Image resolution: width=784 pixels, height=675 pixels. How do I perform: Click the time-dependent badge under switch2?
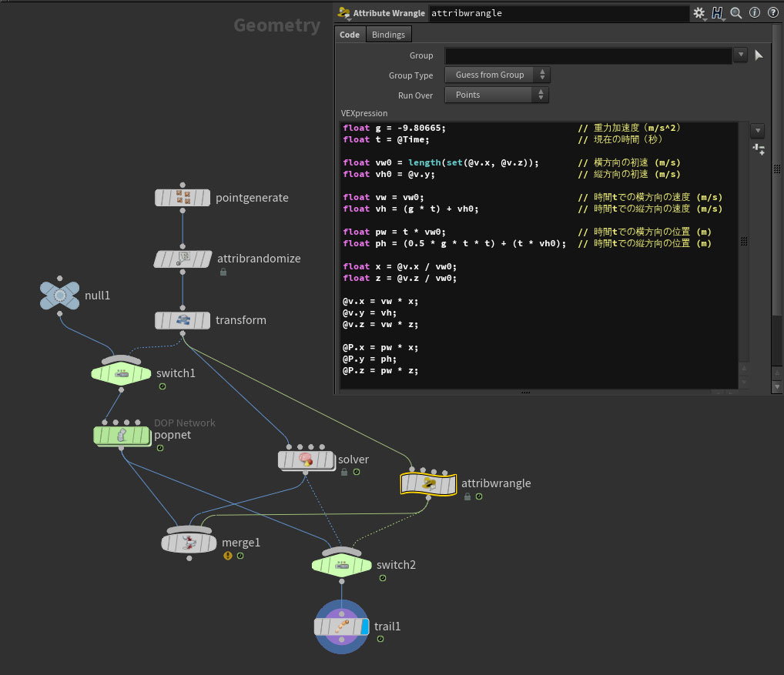pyautogui.click(x=383, y=578)
